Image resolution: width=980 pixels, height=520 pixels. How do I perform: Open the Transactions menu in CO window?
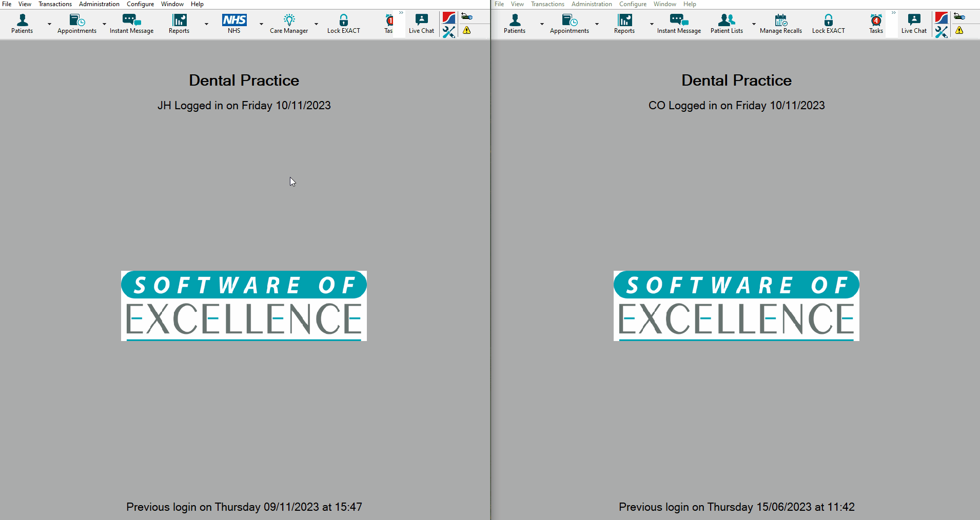coord(547,4)
